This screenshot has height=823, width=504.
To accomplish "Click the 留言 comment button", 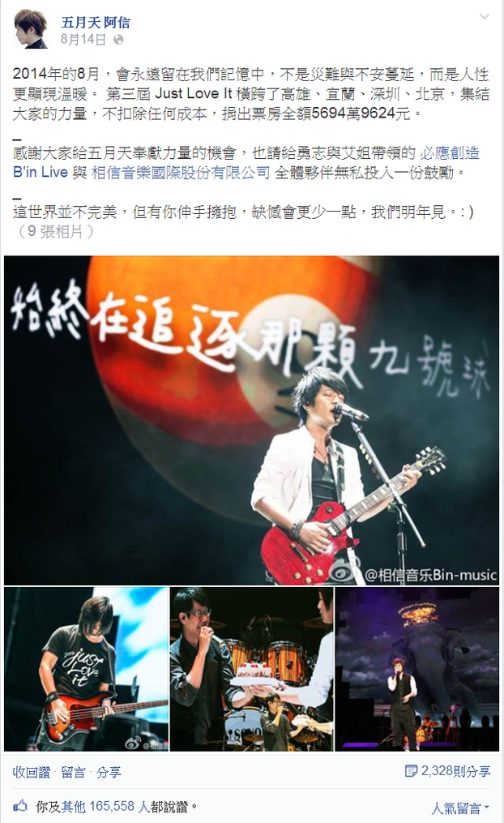I will pyautogui.click(x=74, y=772).
